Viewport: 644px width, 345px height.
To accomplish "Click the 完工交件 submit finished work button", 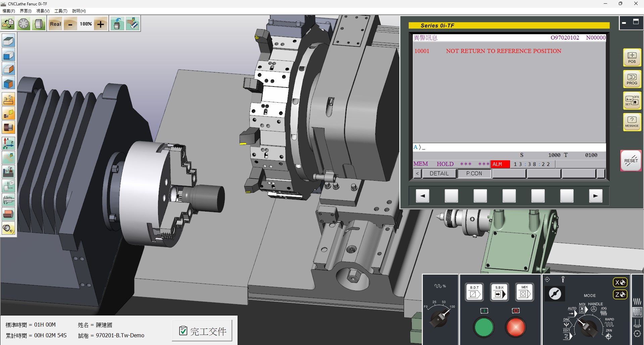I will coord(202,331).
